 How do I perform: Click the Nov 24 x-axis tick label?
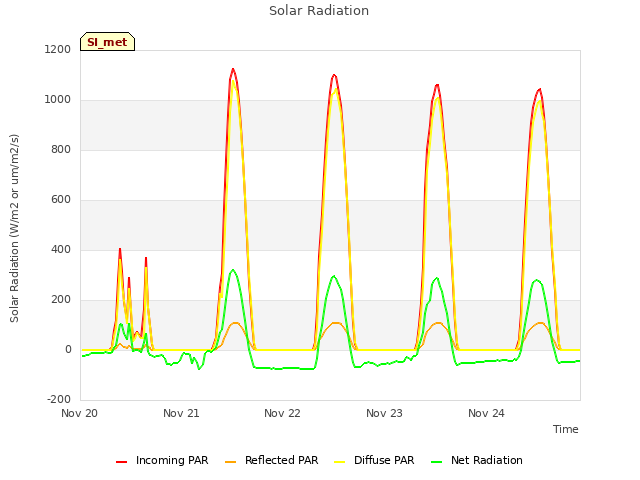pos(486,413)
